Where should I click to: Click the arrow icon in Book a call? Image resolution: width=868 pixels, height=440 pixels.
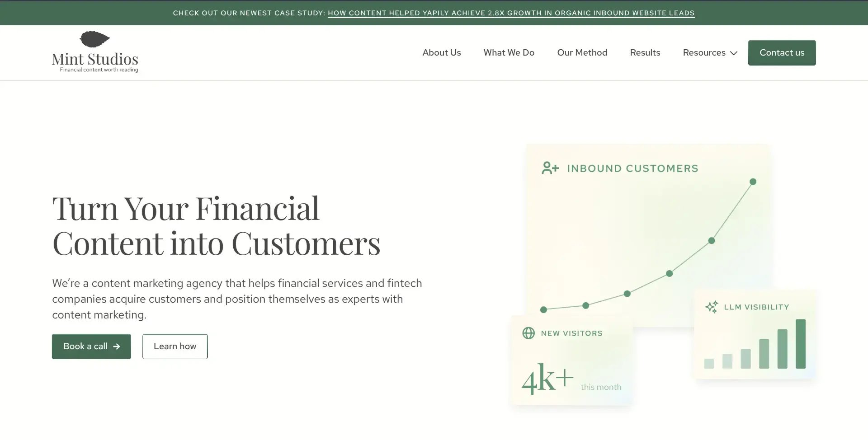tap(117, 346)
